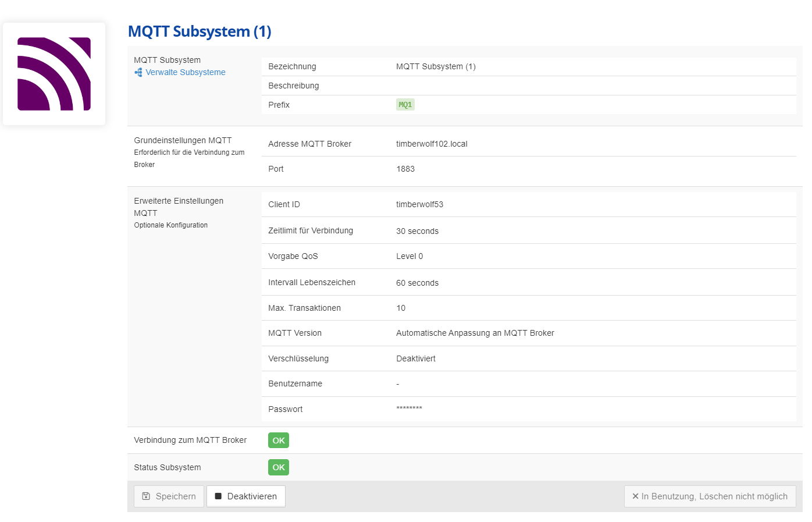Click the MQTT Version label
The width and height of the screenshot is (812, 522).
coord(295,333)
